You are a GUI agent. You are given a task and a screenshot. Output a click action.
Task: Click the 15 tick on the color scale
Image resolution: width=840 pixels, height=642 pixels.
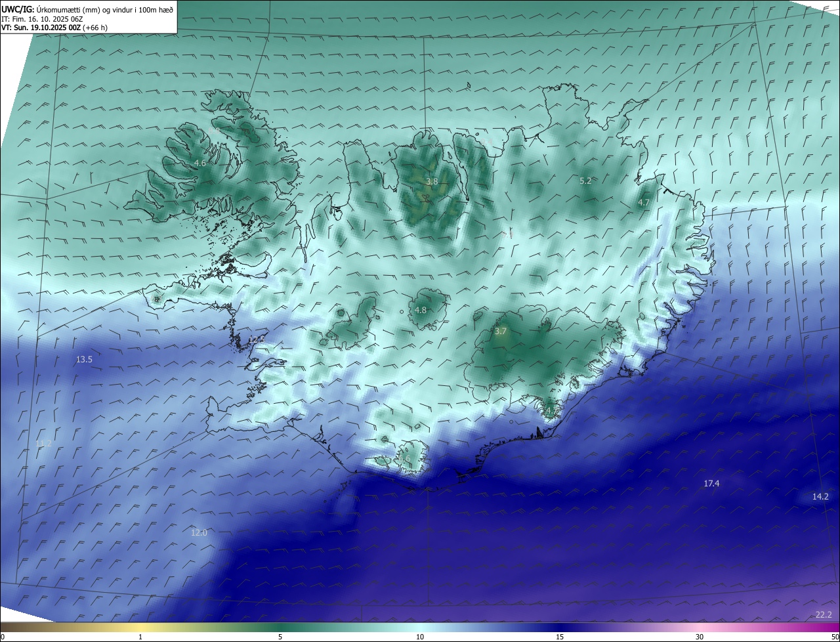[560, 637]
